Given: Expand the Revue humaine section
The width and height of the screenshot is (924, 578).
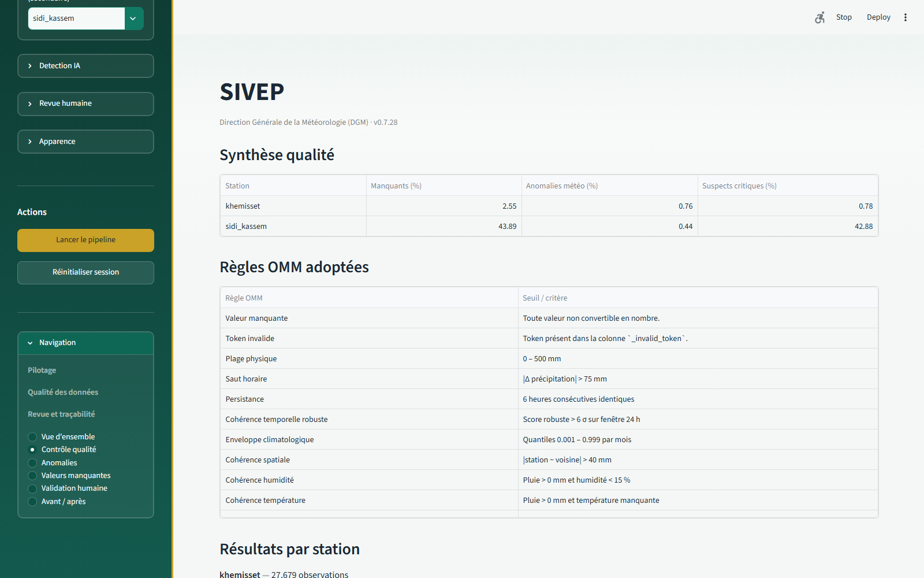Looking at the screenshot, I should pos(85,103).
